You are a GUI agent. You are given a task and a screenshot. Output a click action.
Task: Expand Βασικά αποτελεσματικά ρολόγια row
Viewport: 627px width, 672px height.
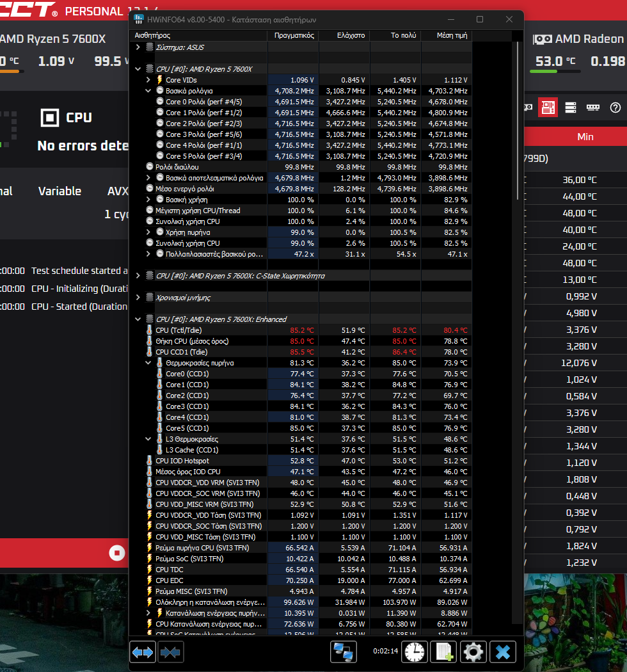tap(148, 177)
